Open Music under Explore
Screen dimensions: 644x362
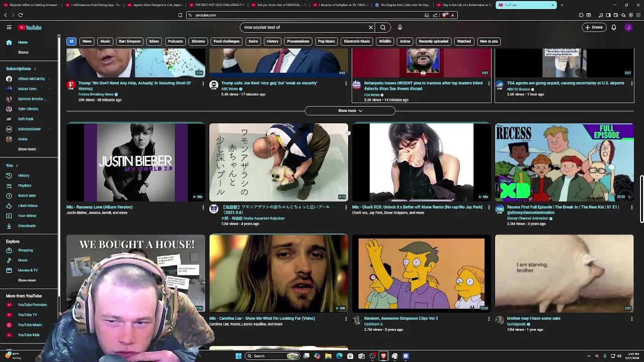tap(29, 260)
